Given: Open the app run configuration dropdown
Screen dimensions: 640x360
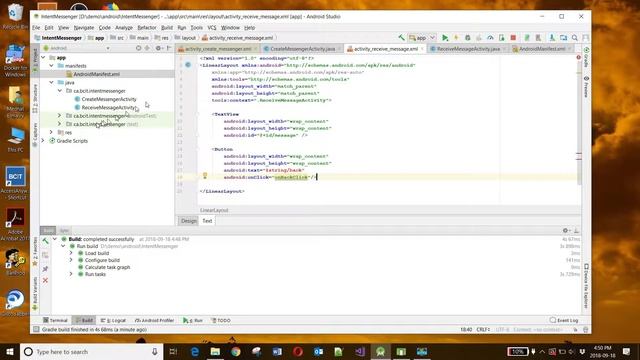Looking at the screenshot, I should click(423, 38).
